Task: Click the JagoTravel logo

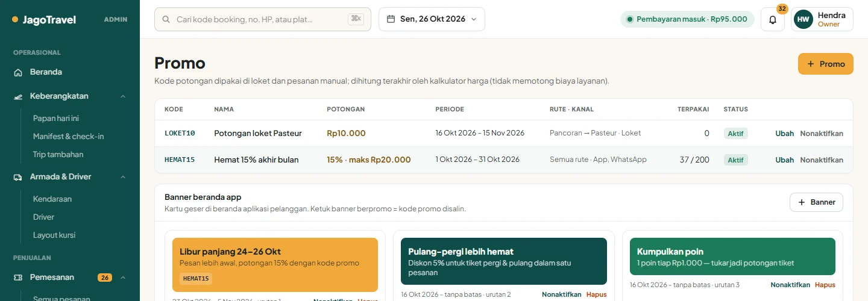Action: [44, 19]
